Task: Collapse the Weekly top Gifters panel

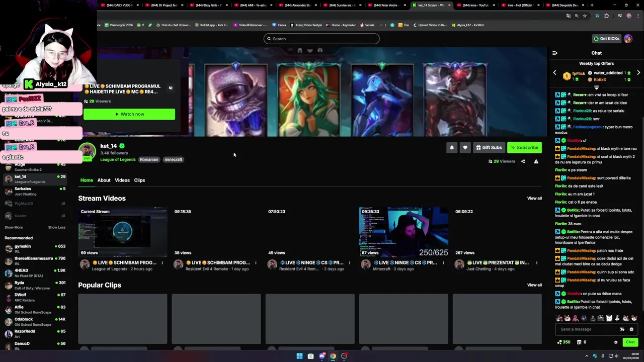Action: pos(596,87)
